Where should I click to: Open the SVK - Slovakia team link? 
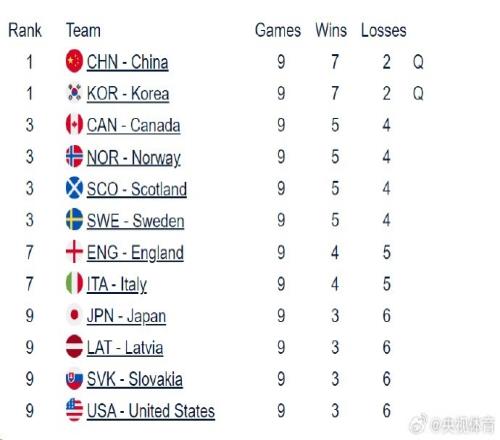(x=135, y=379)
